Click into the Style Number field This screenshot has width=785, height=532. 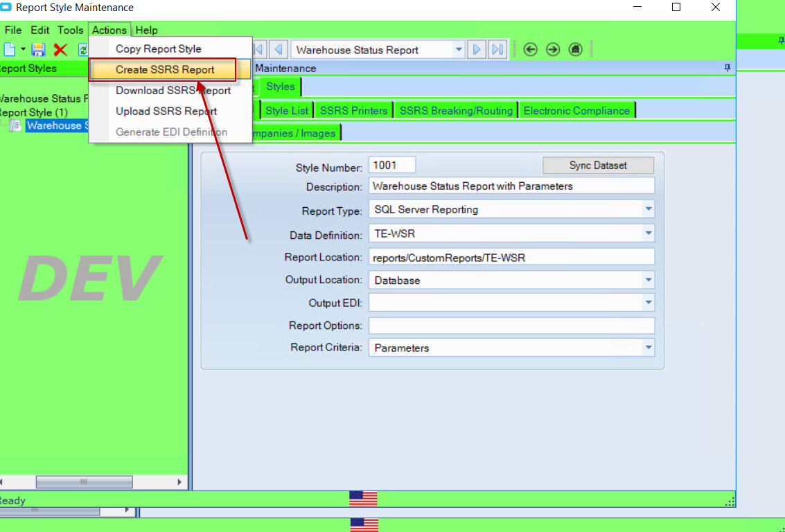click(392, 165)
